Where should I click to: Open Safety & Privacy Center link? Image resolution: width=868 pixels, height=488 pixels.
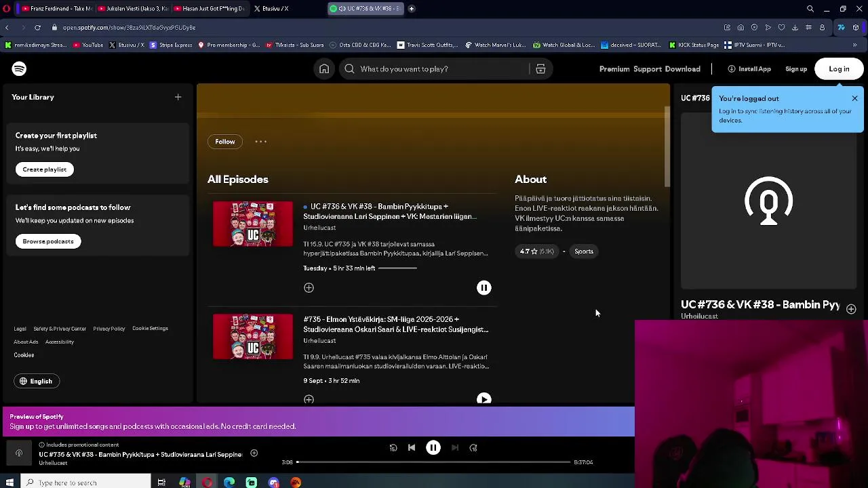(60, 329)
